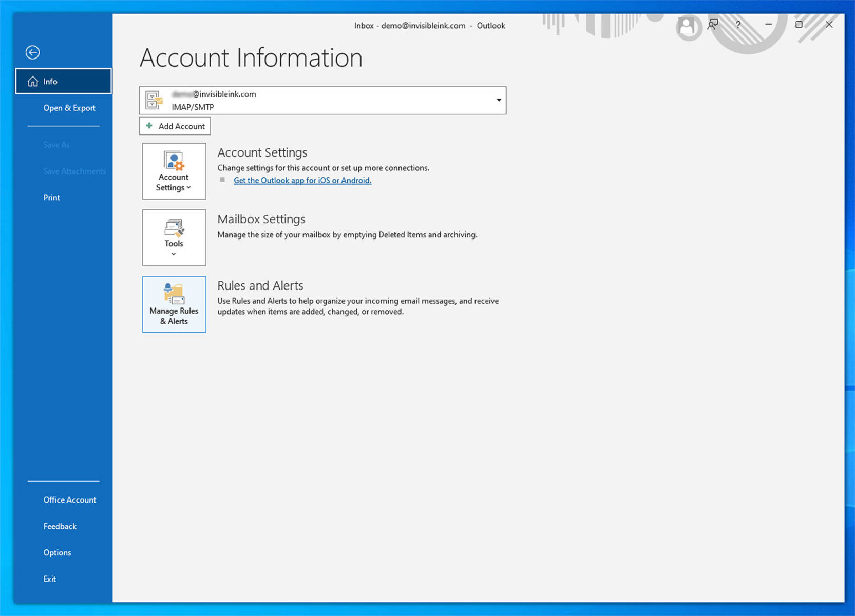Click the Add Account button
The image size is (855, 616).
point(175,126)
